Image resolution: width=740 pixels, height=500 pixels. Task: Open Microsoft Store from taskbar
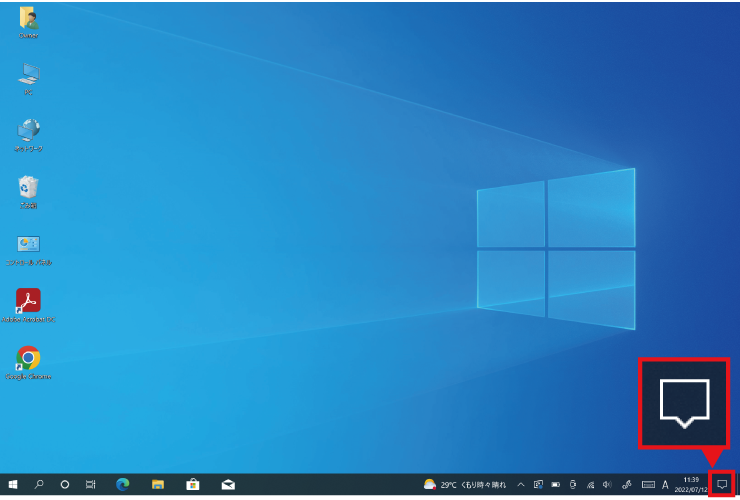(x=193, y=484)
